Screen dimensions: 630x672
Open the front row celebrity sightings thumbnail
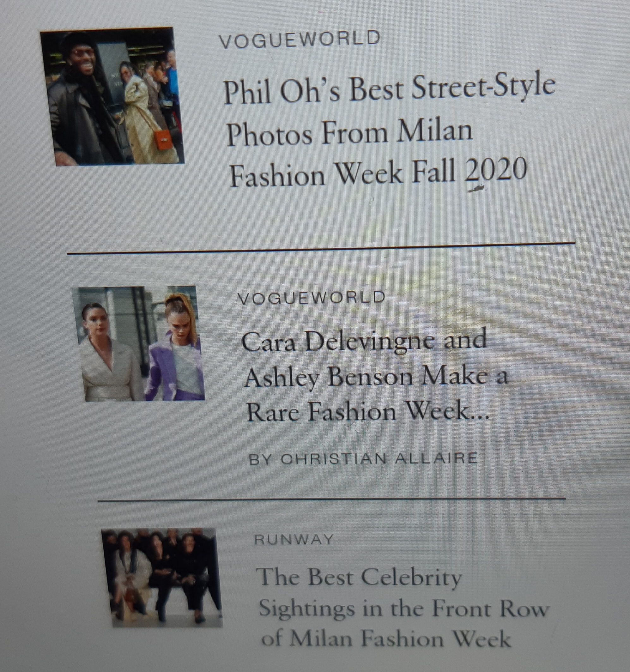tap(162, 577)
